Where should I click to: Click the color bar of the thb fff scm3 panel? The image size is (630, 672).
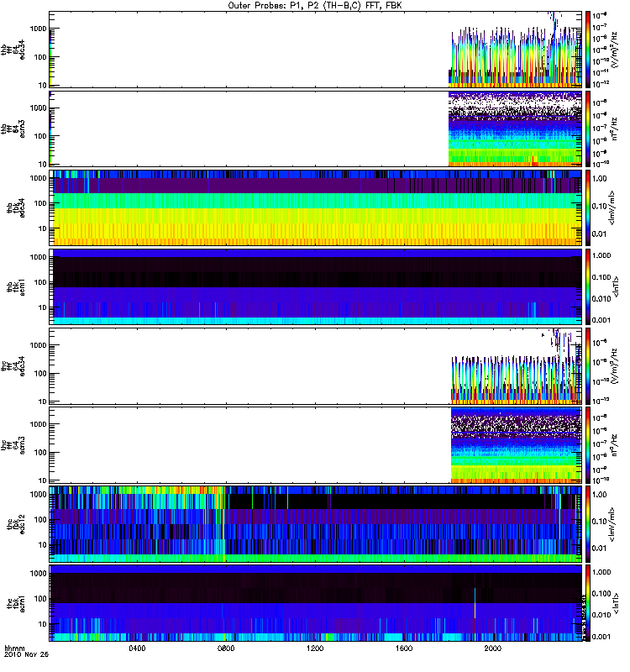588,129
